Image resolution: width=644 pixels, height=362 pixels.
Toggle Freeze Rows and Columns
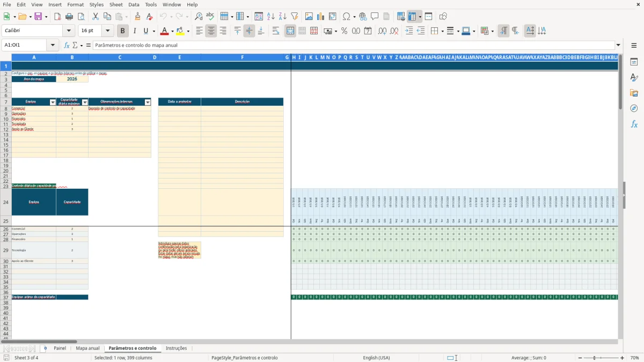pyautogui.click(x=412, y=17)
